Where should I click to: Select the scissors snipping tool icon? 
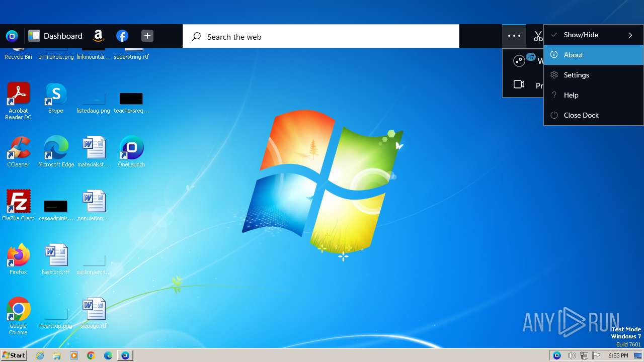(538, 36)
